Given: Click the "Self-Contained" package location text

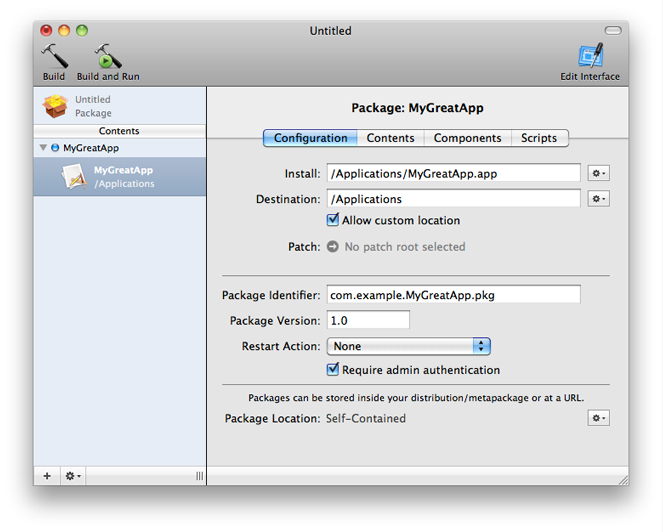Looking at the screenshot, I should click(366, 418).
